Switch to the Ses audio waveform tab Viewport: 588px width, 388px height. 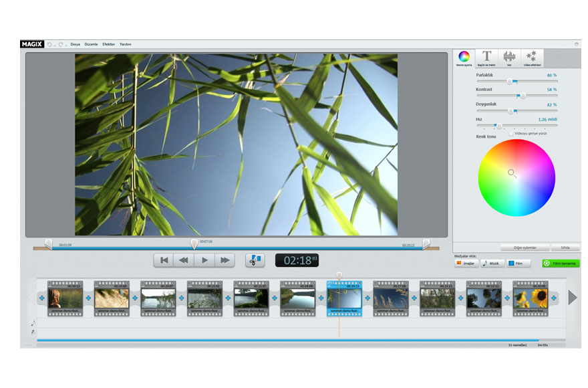point(509,58)
